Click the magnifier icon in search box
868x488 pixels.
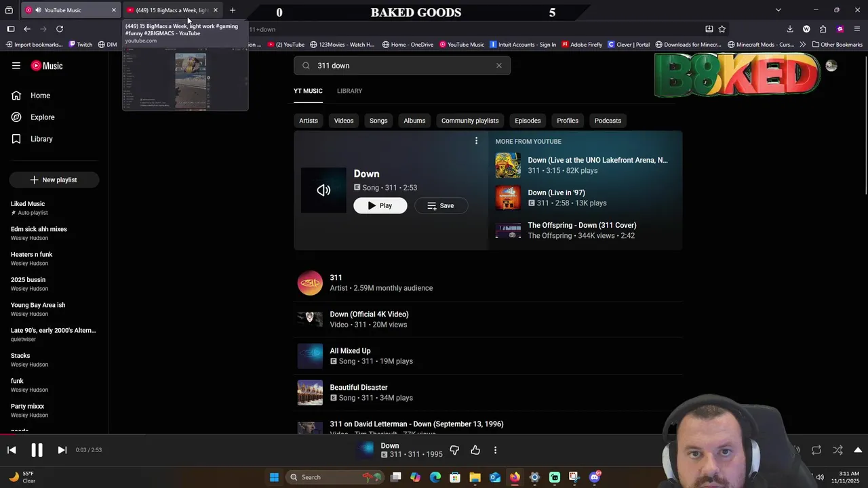tap(306, 66)
